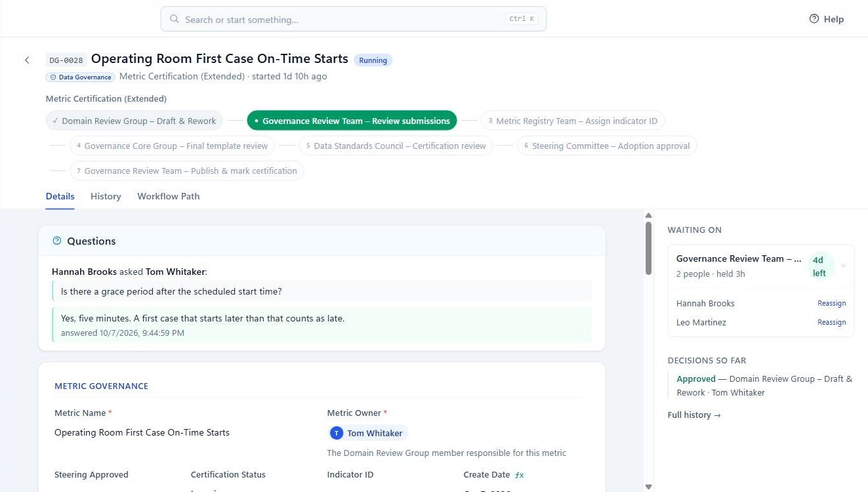Click the DG-0028 identifier badge
Viewport: 868px width, 492px height.
[x=66, y=60]
